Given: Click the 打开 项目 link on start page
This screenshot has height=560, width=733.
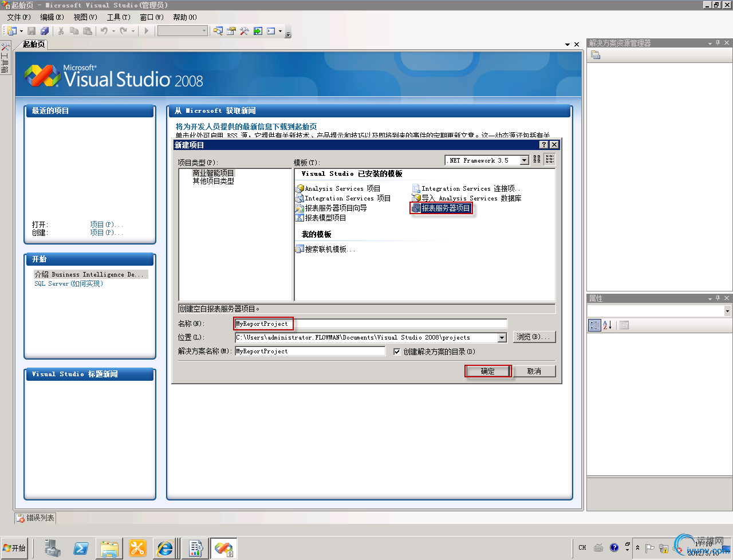Looking at the screenshot, I should tap(107, 224).
